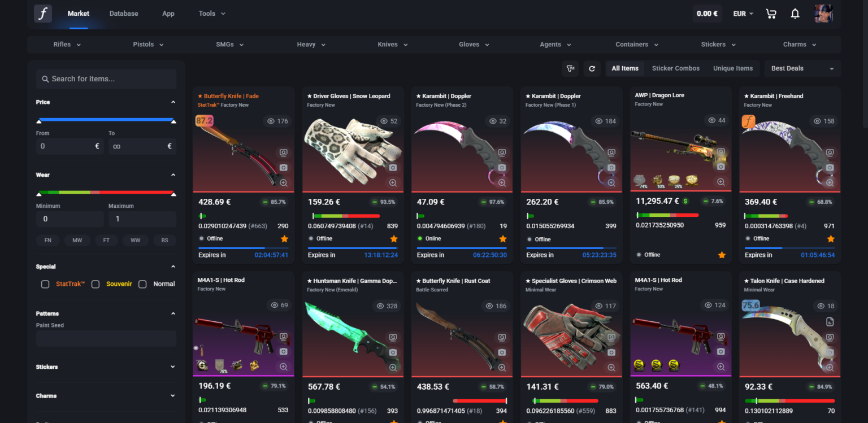Click the Paint Seed input field
This screenshot has height=423, width=868.
point(106,338)
